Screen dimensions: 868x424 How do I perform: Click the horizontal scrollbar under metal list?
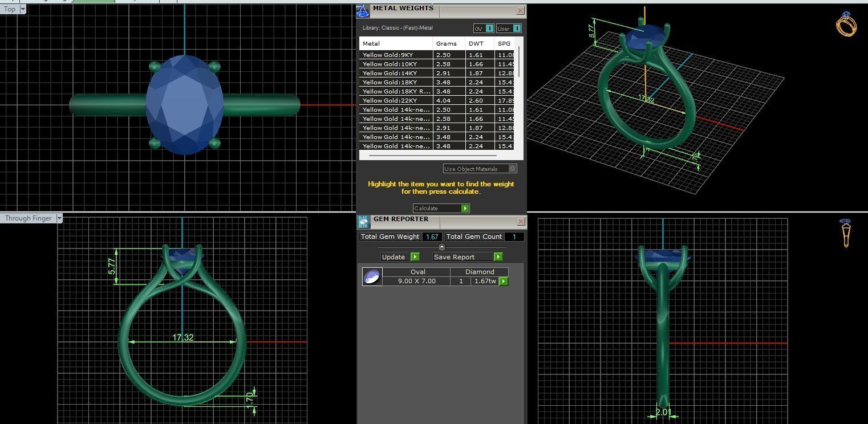432,155
